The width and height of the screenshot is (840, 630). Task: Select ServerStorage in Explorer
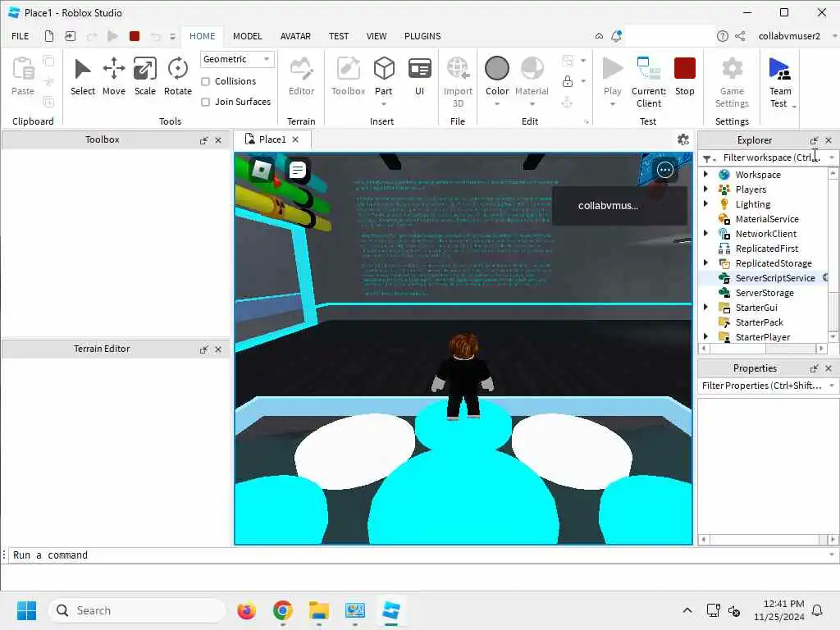765,293
